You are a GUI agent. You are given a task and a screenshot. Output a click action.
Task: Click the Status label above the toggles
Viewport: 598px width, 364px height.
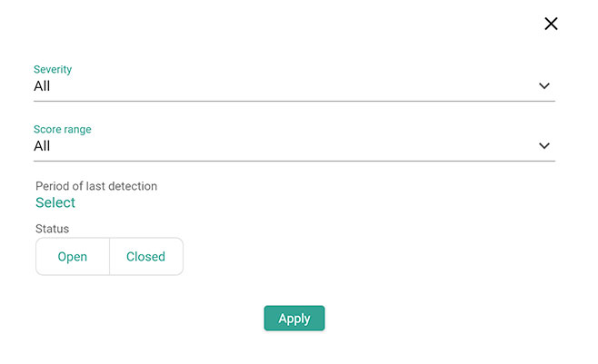(53, 229)
